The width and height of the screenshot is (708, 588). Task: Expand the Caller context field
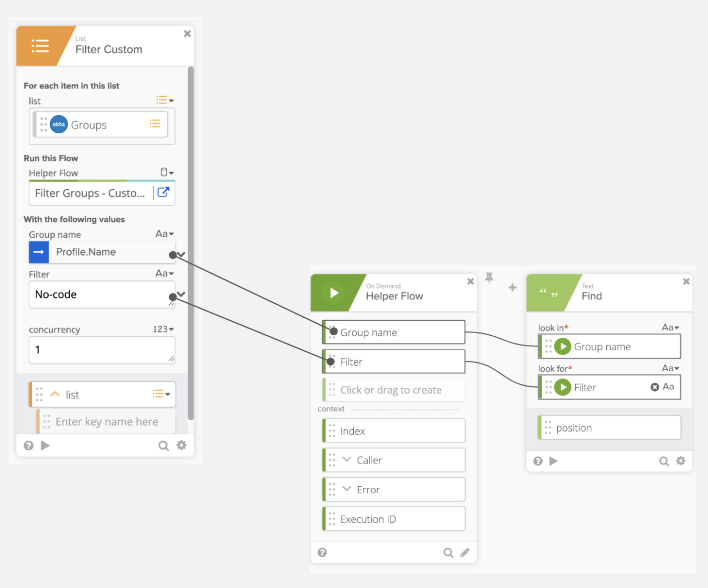tap(347, 460)
